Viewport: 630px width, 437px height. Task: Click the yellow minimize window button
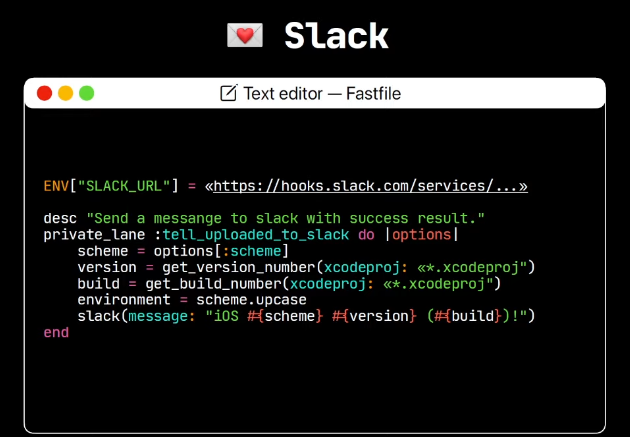[65, 93]
